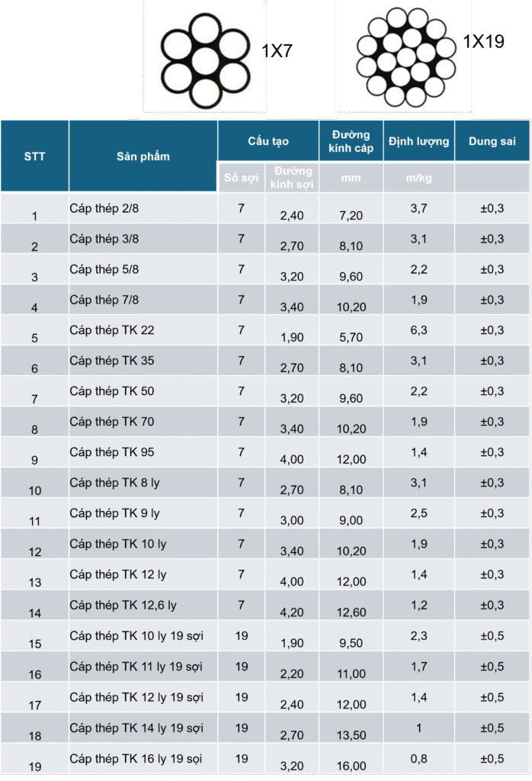Click the Định lượng column header
The image size is (532, 781).
(418, 141)
